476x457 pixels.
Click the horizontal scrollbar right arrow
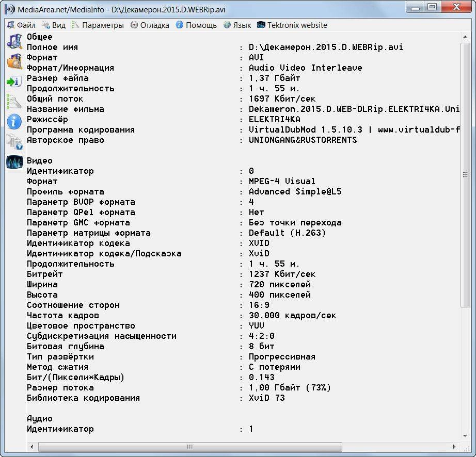[454, 447]
